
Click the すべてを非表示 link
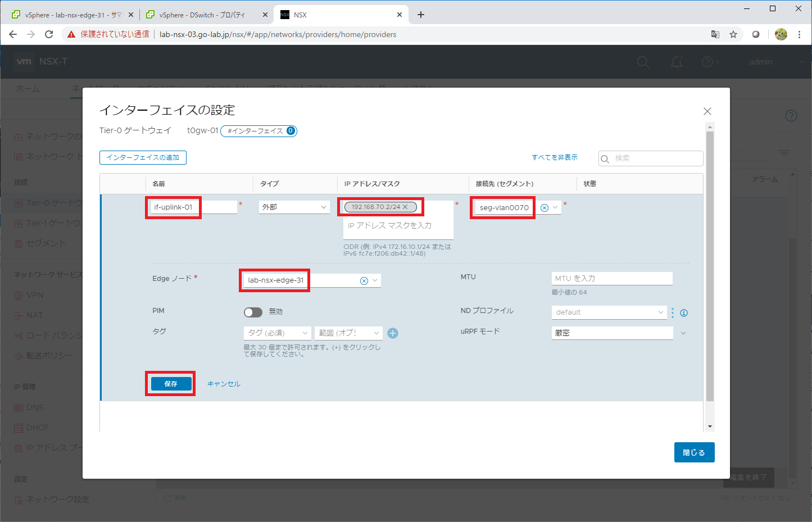pos(555,157)
